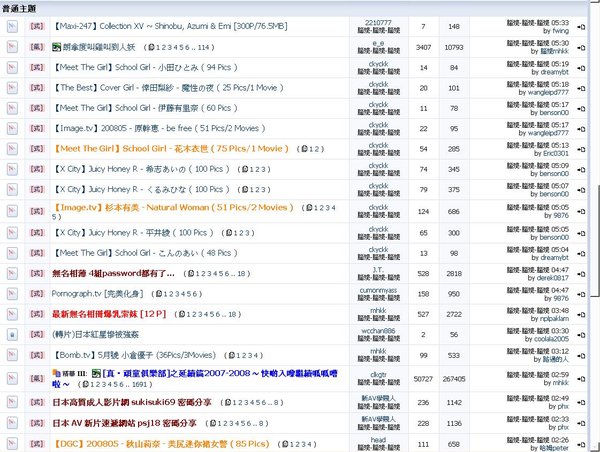Image resolution: width=600 pixels, height=452 pixels.
Task: Click folder icon of Bomb.tv 5月號 thread
Action: tap(12, 355)
